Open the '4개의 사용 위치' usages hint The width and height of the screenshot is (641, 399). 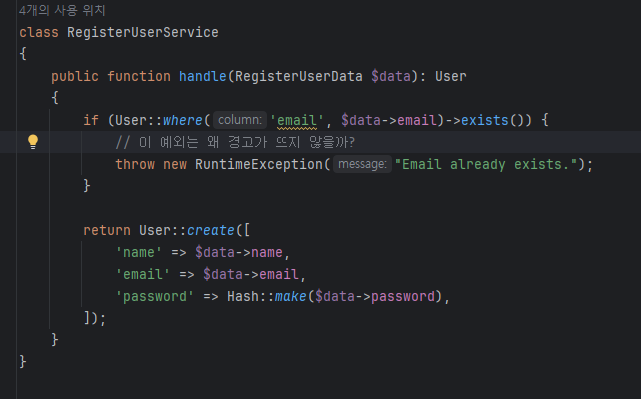tap(62, 10)
